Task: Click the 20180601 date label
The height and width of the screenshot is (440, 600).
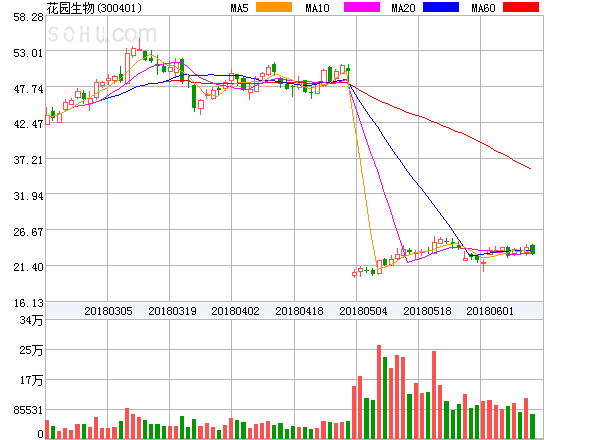Action: coord(490,311)
